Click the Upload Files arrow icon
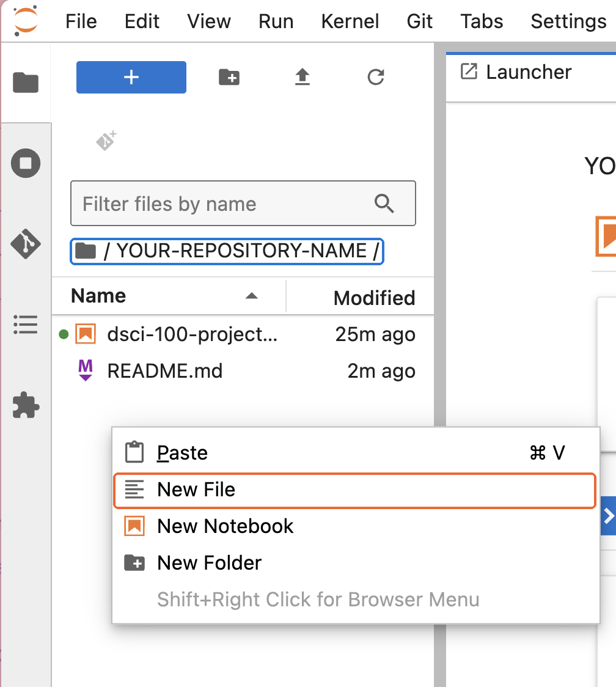Screen dimensions: 616x687 tap(302, 77)
